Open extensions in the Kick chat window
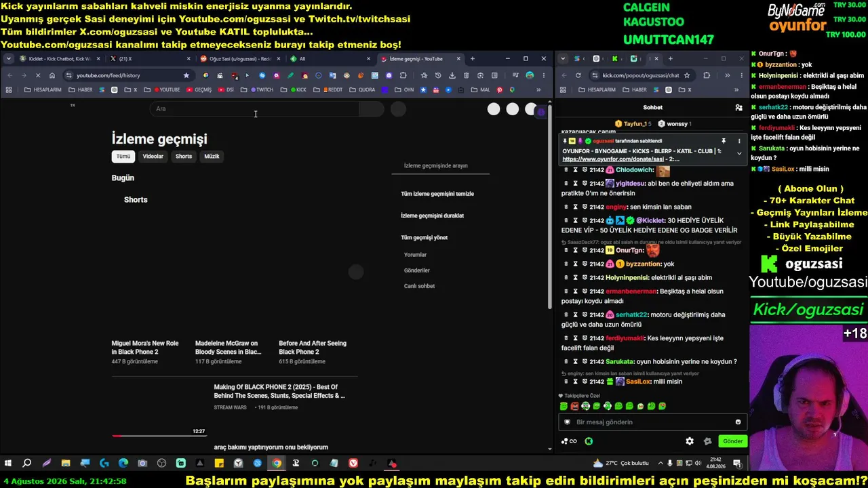 click(707, 75)
